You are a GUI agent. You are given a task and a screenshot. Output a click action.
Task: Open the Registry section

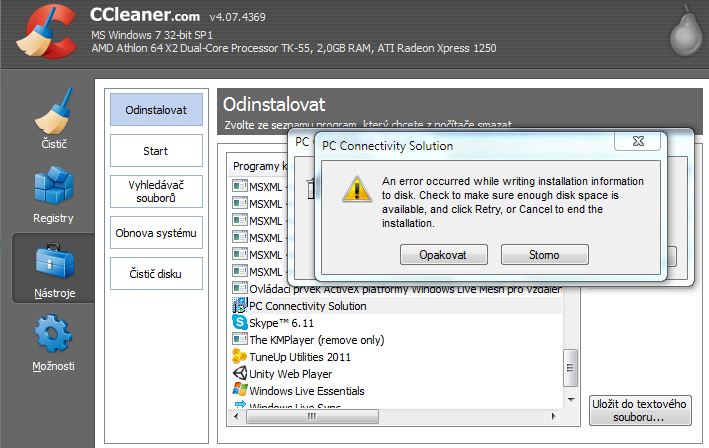tap(54, 195)
